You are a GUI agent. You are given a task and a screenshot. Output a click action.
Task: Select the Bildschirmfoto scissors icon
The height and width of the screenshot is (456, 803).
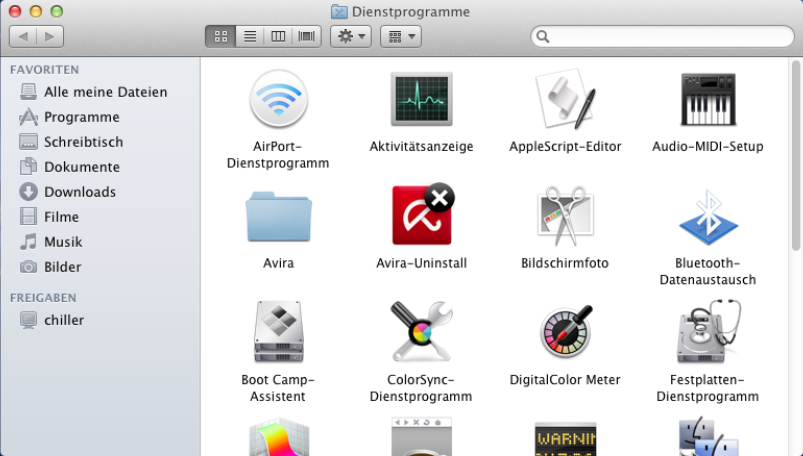[x=565, y=216]
